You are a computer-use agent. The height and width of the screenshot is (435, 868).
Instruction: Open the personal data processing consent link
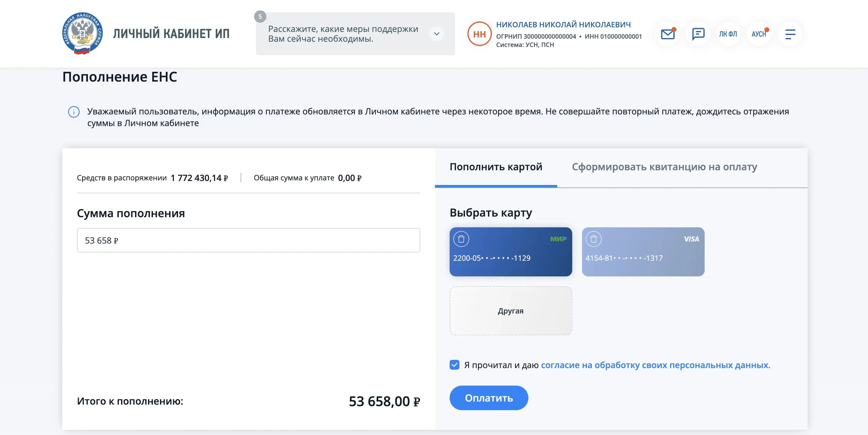[655, 365]
